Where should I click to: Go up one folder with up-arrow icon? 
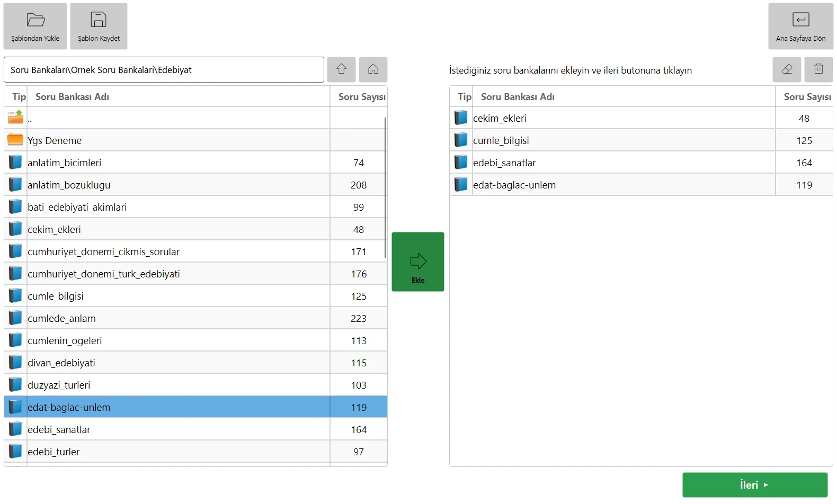[x=341, y=69]
